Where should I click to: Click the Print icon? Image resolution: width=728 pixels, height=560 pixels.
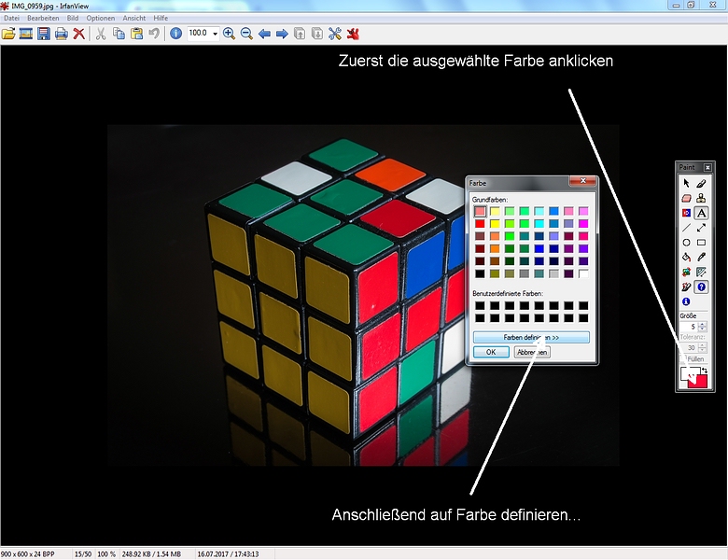point(62,34)
